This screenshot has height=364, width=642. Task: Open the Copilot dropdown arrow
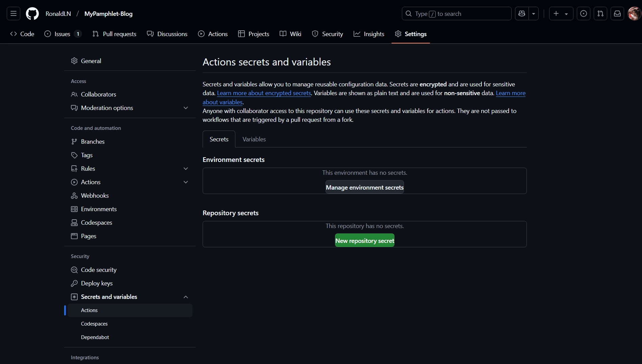(534, 13)
